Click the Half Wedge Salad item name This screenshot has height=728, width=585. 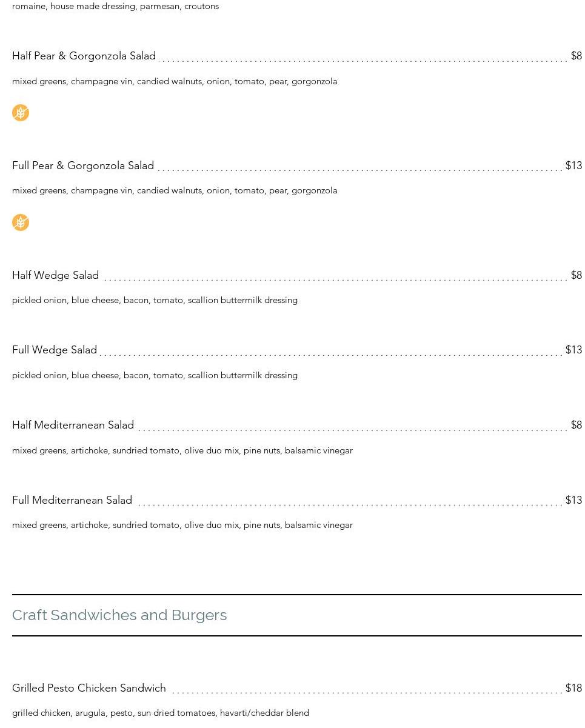(55, 275)
